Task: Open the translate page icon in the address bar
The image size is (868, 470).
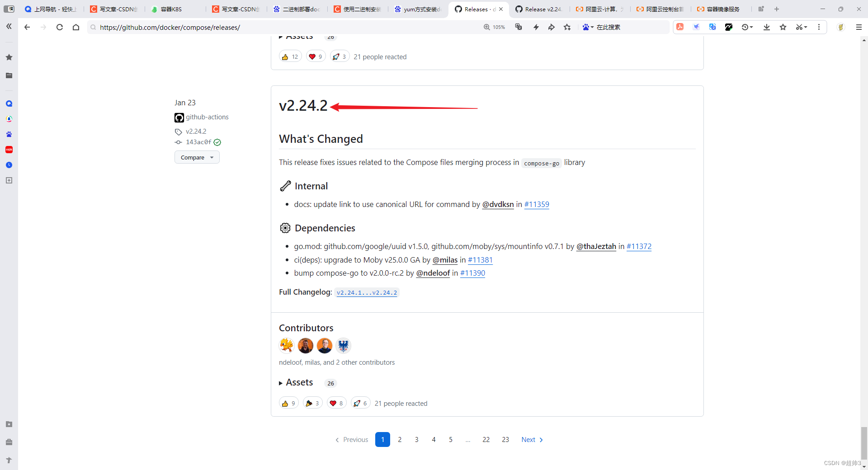Action: point(519,27)
